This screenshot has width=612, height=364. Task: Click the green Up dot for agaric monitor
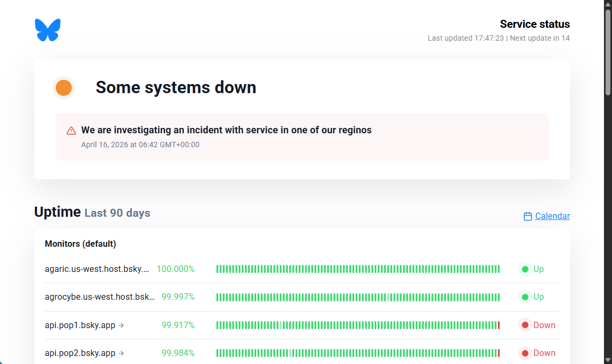525,269
